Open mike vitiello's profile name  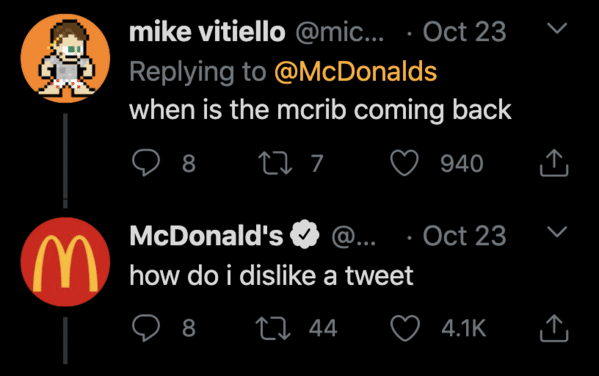(x=207, y=32)
